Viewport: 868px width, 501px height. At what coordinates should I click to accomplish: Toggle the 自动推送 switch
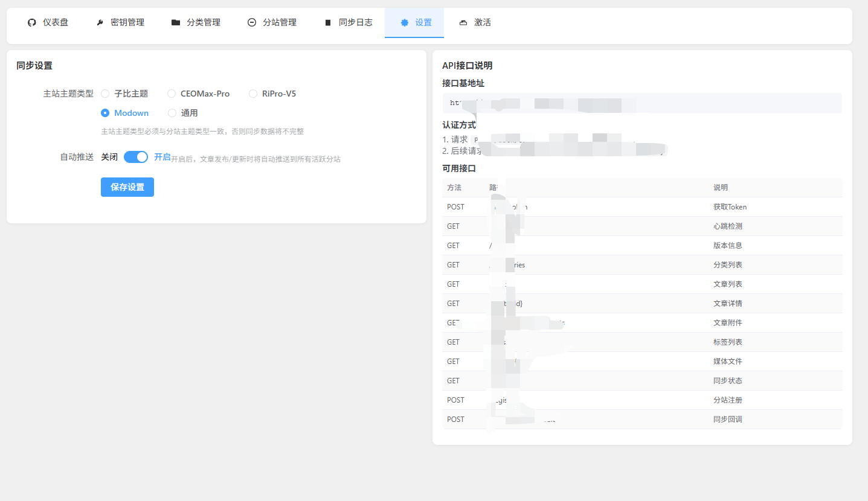(x=136, y=157)
